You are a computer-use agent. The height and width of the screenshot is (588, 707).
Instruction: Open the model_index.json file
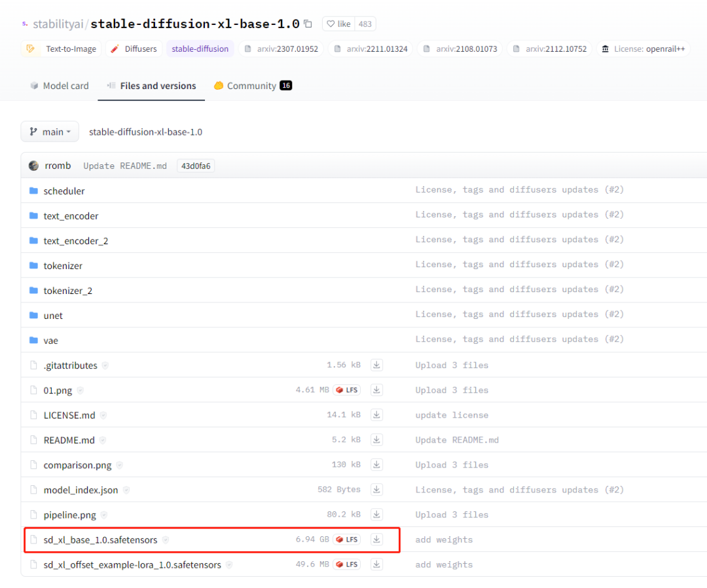pos(81,490)
